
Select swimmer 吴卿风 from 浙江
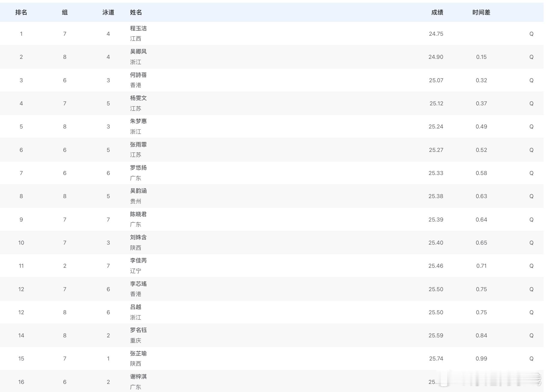(138, 52)
